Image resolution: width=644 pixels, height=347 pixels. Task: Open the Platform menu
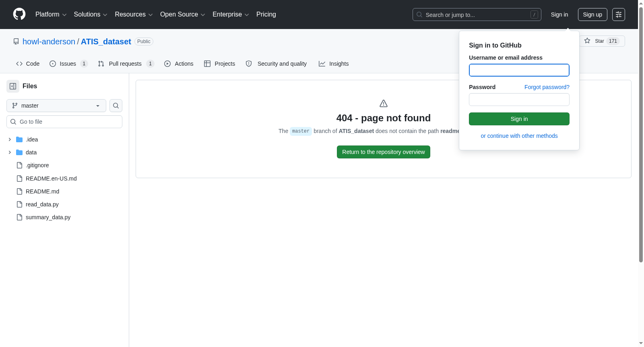coord(51,15)
